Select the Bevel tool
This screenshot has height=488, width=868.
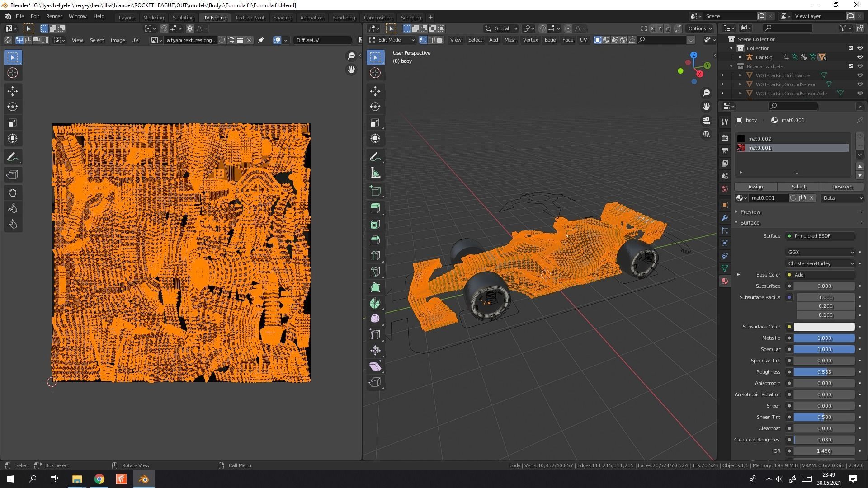coord(375,240)
